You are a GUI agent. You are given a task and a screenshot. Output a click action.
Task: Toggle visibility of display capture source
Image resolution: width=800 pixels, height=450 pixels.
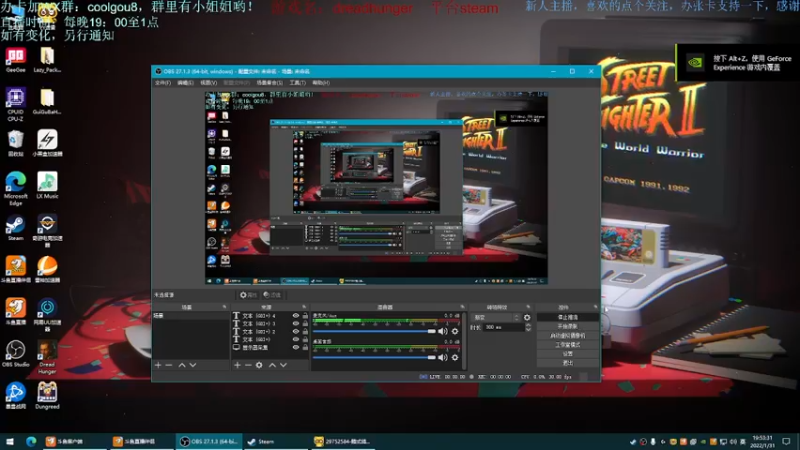[295, 347]
